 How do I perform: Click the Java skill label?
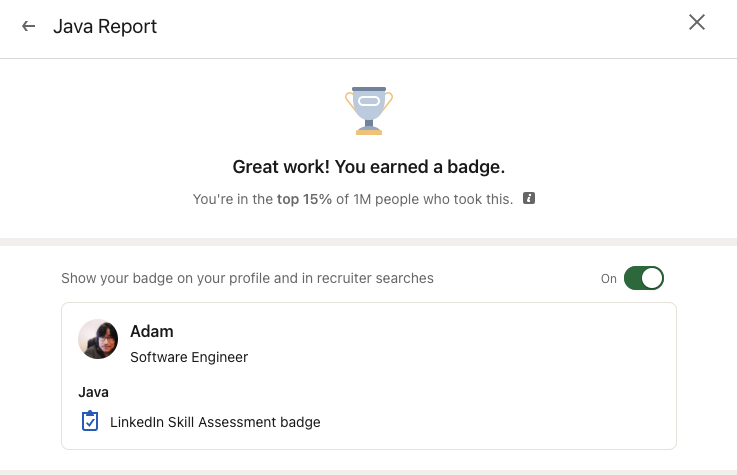93,392
